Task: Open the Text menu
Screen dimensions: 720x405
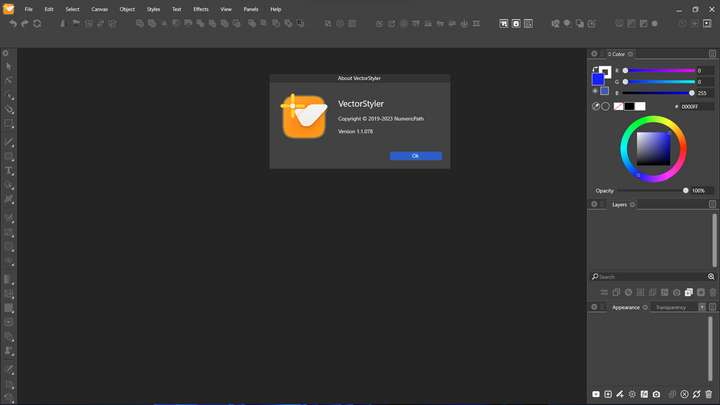Action: pos(176,9)
